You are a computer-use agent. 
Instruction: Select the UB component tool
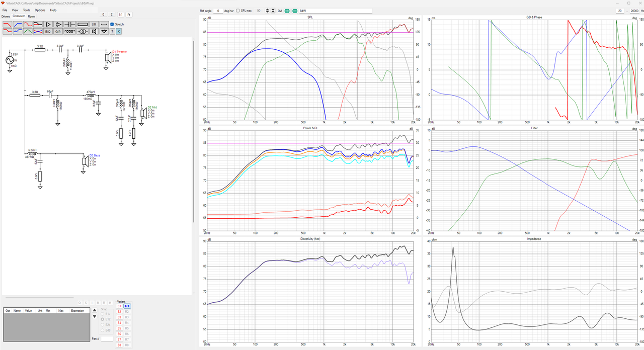(94, 24)
